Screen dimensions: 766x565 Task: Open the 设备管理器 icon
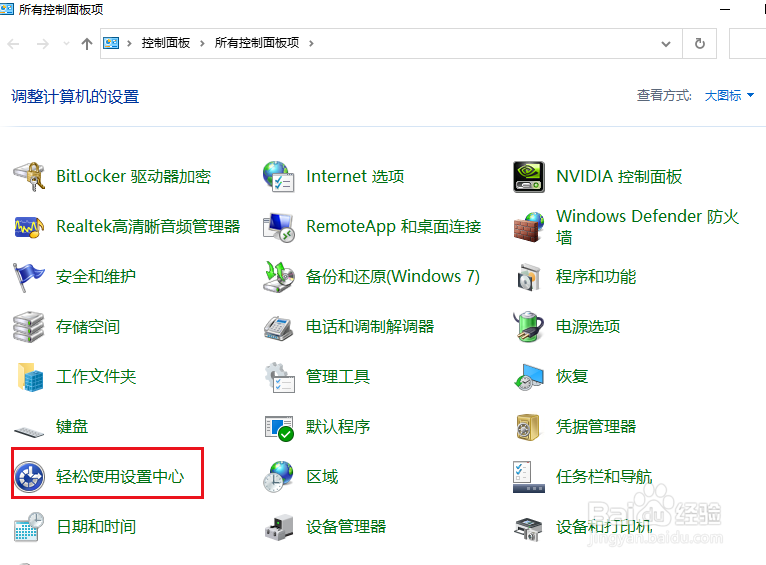(x=279, y=527)
